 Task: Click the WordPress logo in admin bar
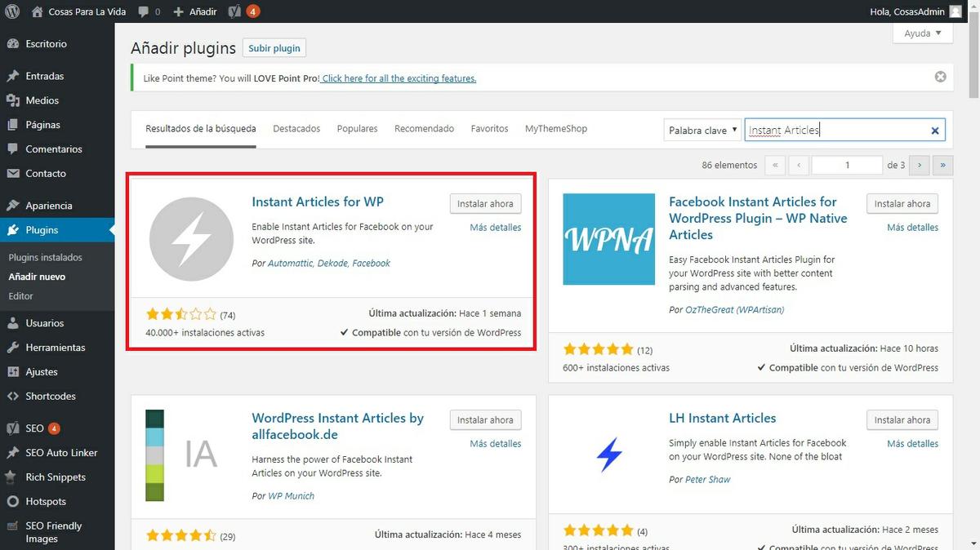[x=12, y=11]
